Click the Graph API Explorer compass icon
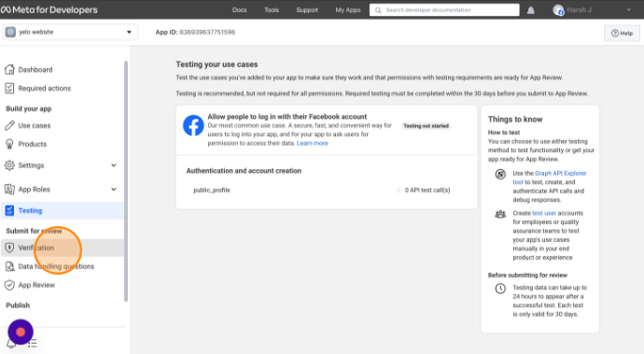 coord(500,175)
